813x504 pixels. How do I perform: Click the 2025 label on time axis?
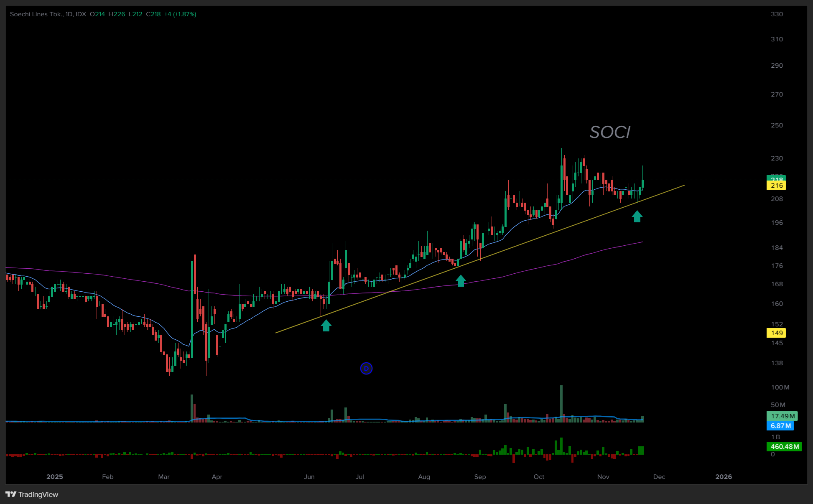click(x=55, y=477)
